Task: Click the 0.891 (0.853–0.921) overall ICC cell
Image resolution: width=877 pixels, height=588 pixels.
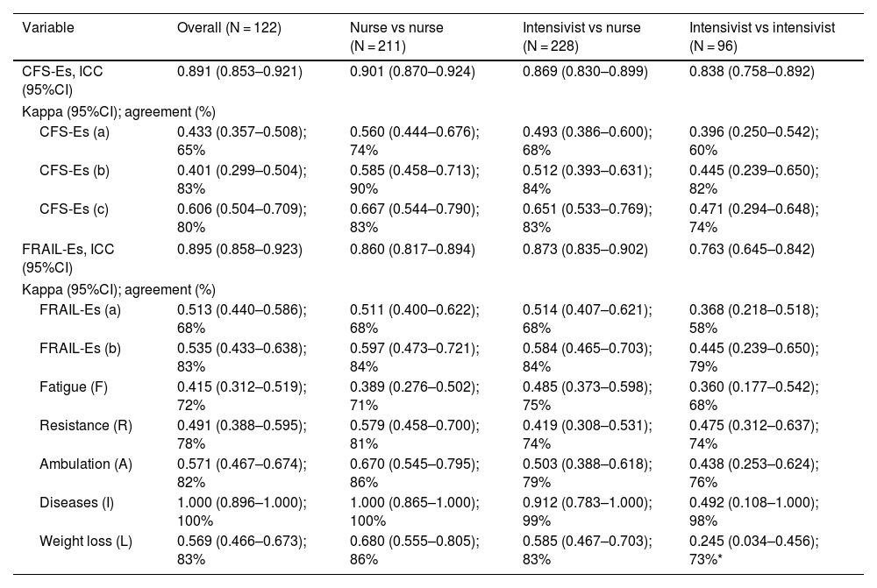Action: pyautogui.click(x=239, y=73)
